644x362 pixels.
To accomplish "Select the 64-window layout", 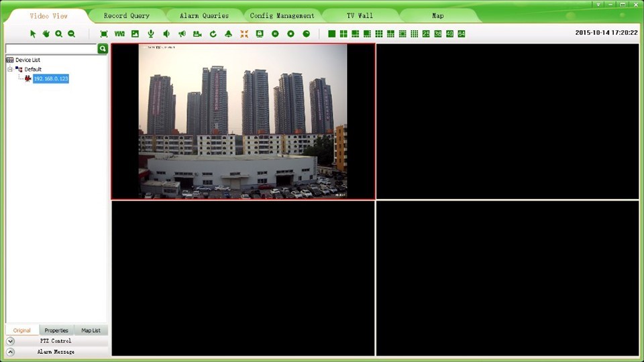I will (x=462, y=34).
